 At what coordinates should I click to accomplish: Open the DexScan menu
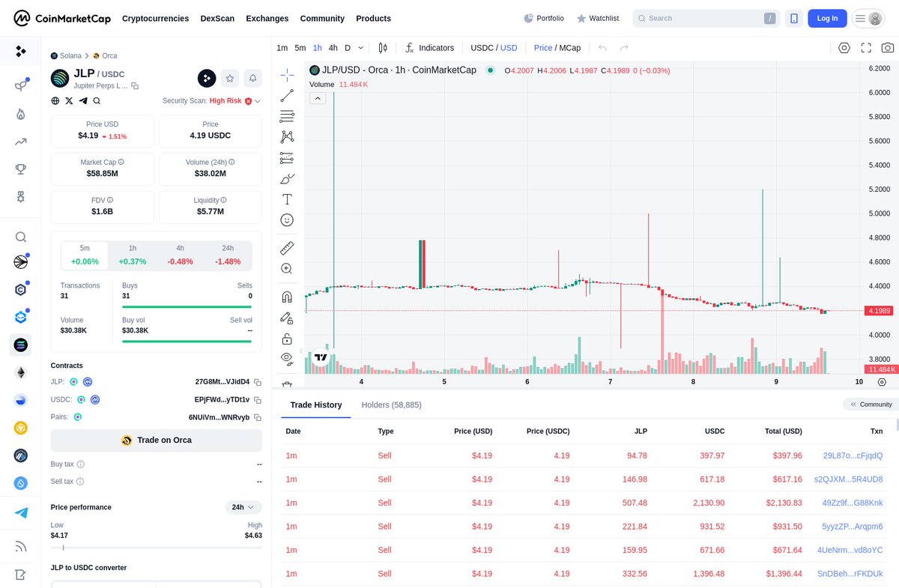218,18
